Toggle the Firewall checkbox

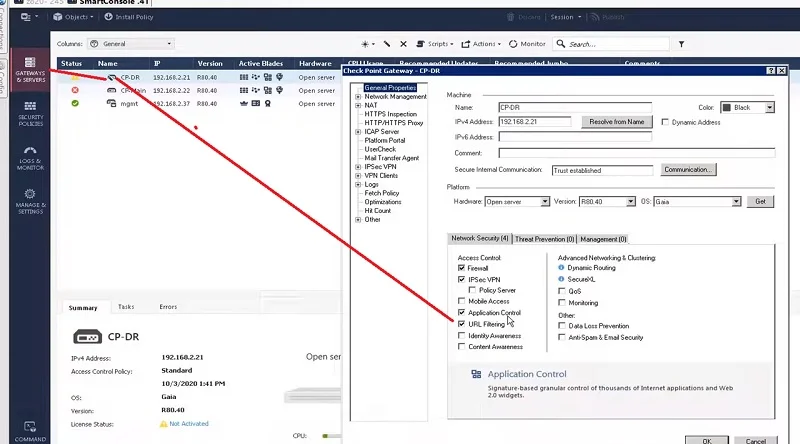(x=462, y=268)
